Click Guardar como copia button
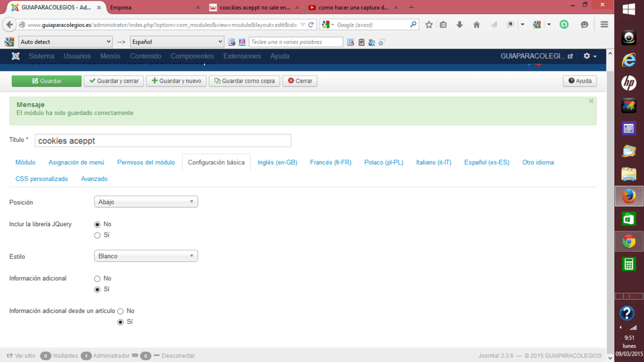The image size is (644, 362). (x=244, y=81)
